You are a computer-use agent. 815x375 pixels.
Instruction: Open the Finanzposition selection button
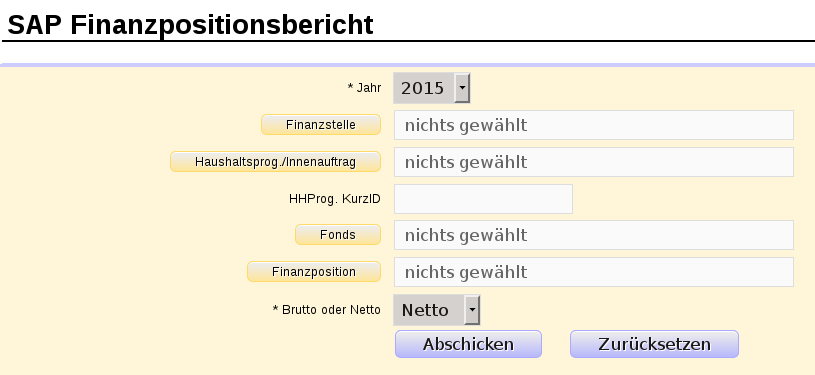click(314, 271)
